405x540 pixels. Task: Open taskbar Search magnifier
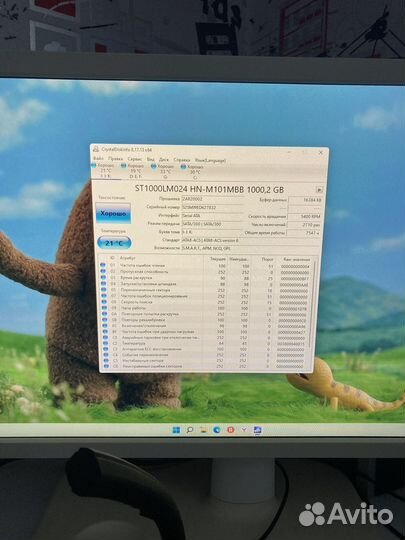pyautogui.click(x=189, y=430)
